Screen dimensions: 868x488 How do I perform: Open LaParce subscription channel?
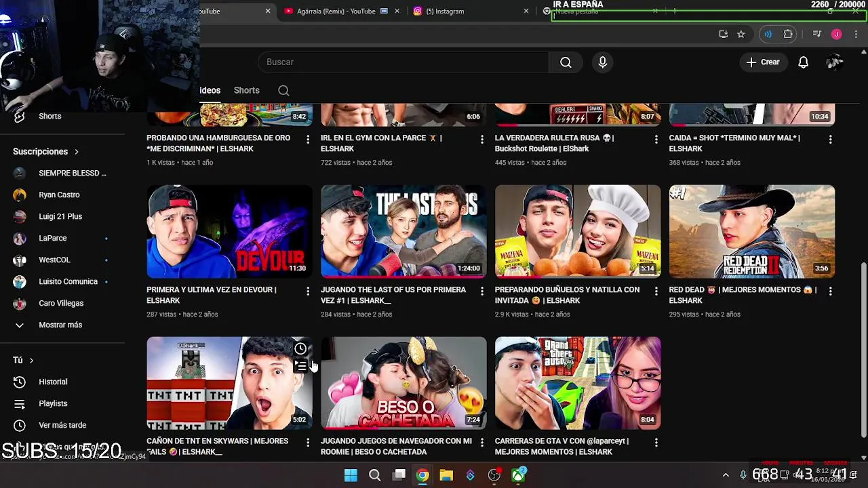(53, 238)
